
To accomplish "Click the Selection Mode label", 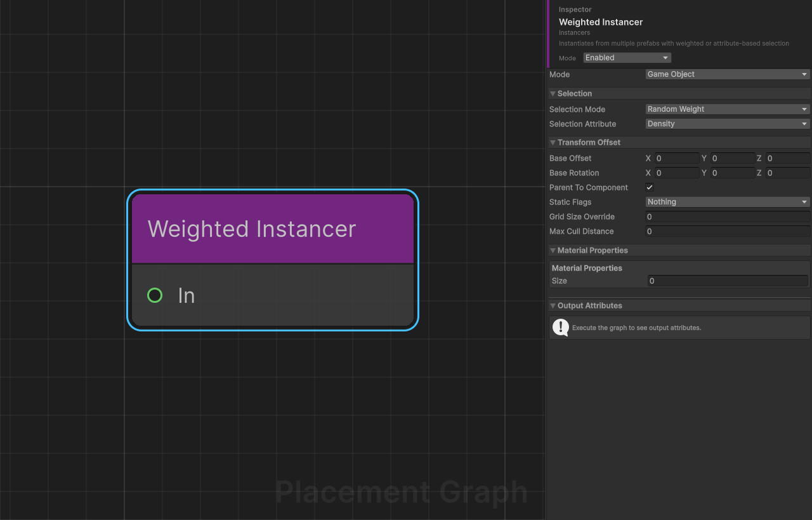I will 577,109.
